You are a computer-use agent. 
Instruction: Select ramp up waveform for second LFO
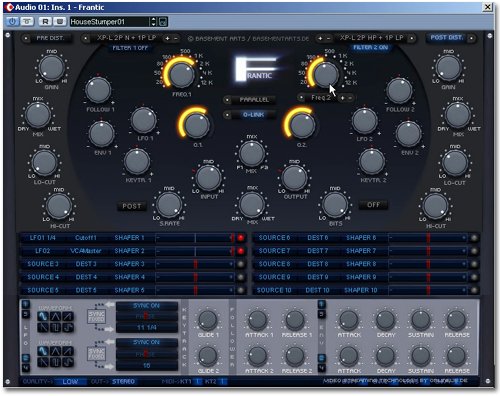pos(68,351)
